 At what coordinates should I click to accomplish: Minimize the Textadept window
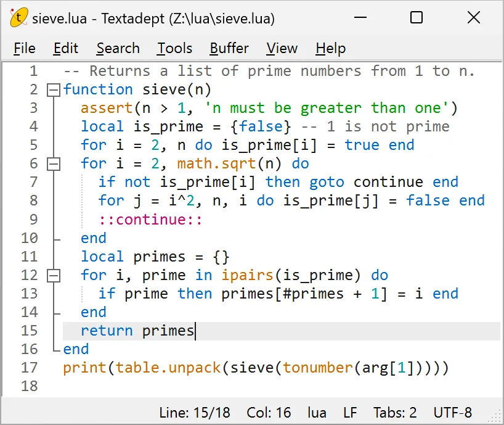(x=360, y=17)
